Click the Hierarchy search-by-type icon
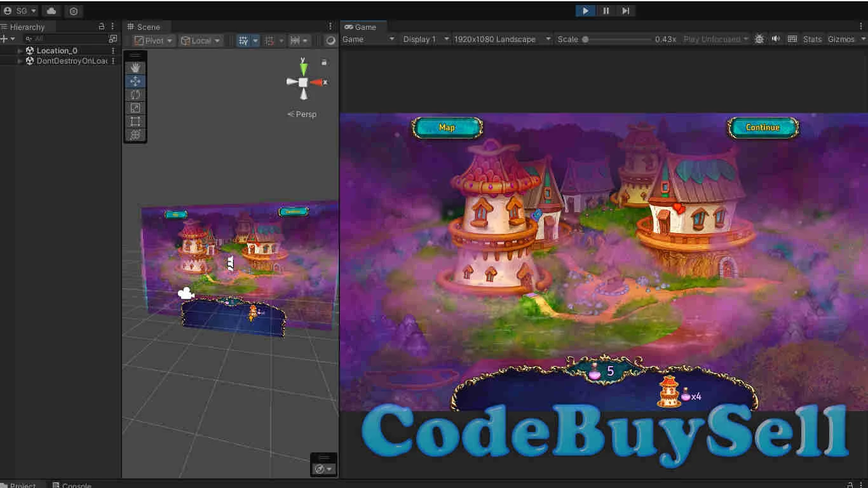 tap(113, 39)
